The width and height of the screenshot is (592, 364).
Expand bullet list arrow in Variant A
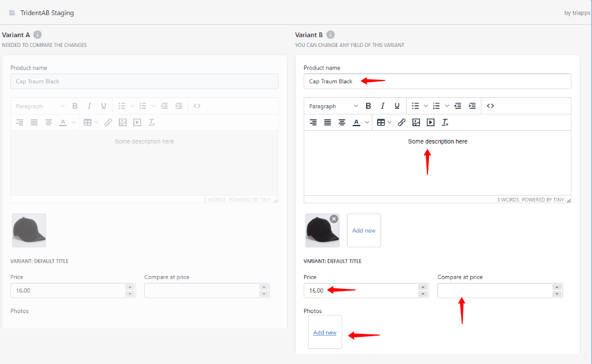(133, 106)
